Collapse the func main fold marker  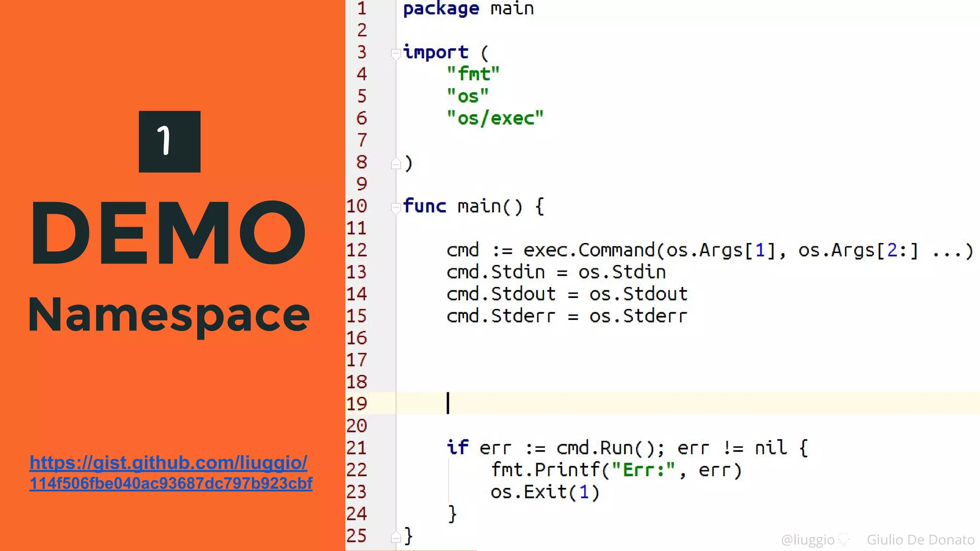396,208
